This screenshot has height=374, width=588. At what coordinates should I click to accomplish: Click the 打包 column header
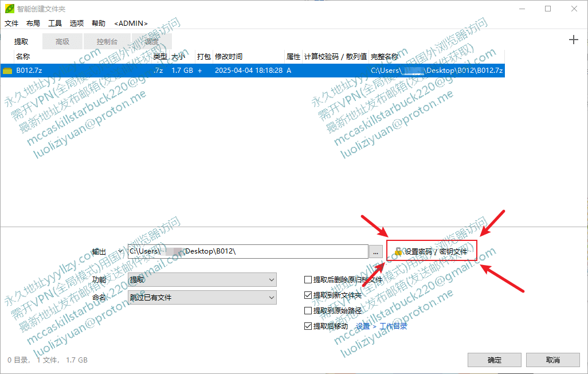pos(204,57)
